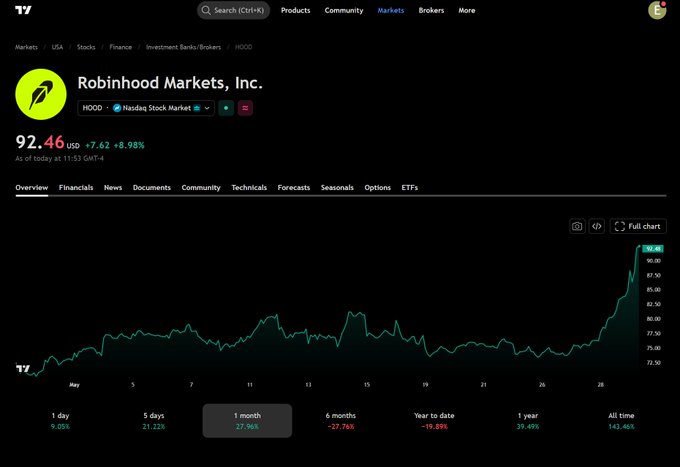Open the Markets menu
The image size is (680, 467).
point(391,10)
